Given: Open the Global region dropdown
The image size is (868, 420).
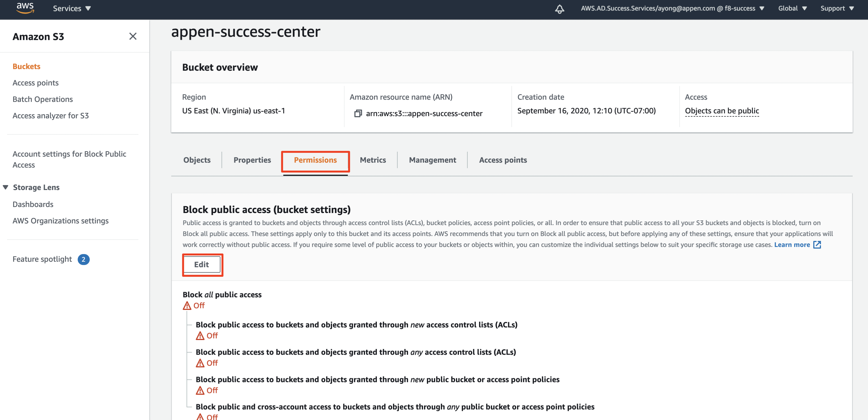Looking at the screenshot, I should [x=792, y=8].
